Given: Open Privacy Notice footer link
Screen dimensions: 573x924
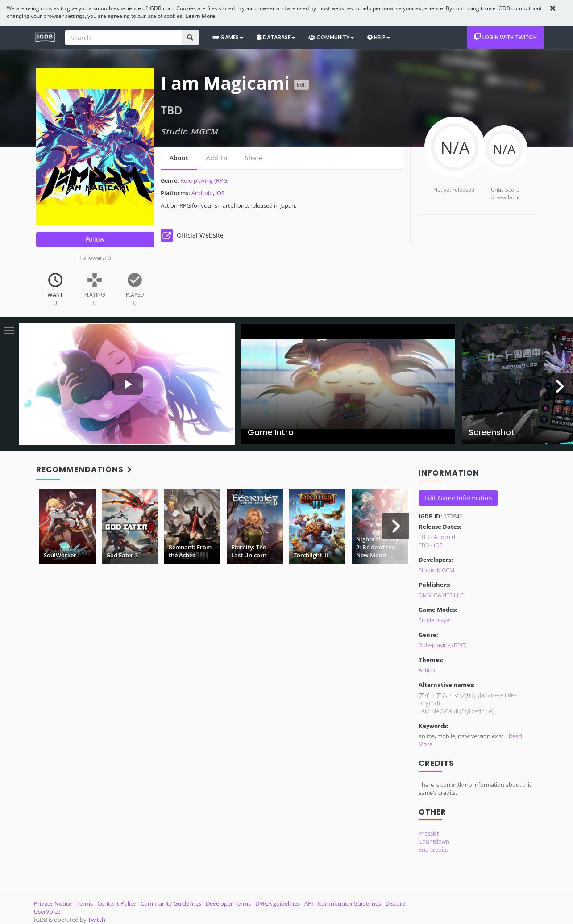Looking at the screenshot, I should click(x=53, y=903).
